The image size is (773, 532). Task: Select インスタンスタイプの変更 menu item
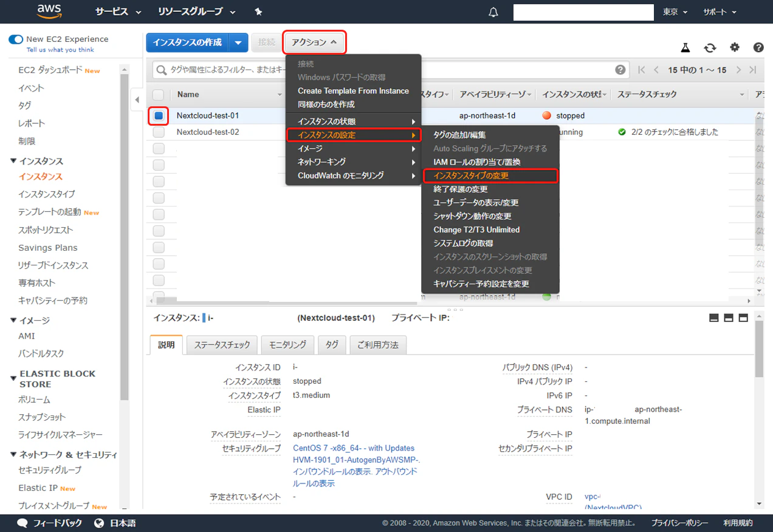pos(490,176)
